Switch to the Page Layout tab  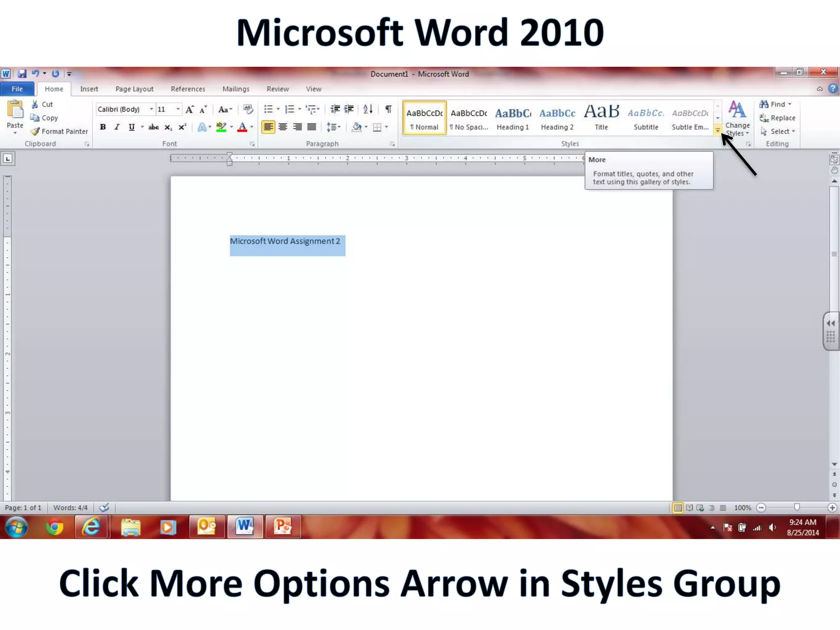pos(134,89)
